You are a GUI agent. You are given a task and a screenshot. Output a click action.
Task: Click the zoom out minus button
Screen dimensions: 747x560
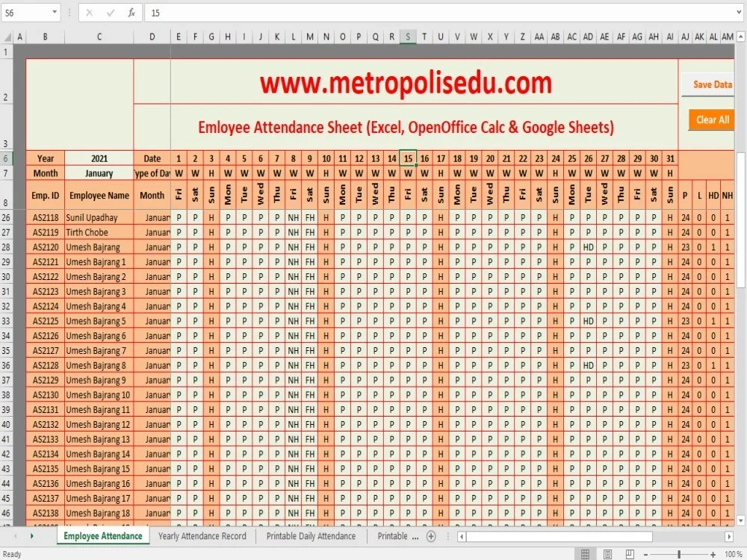pyautogui.click(x=645, y=555)
